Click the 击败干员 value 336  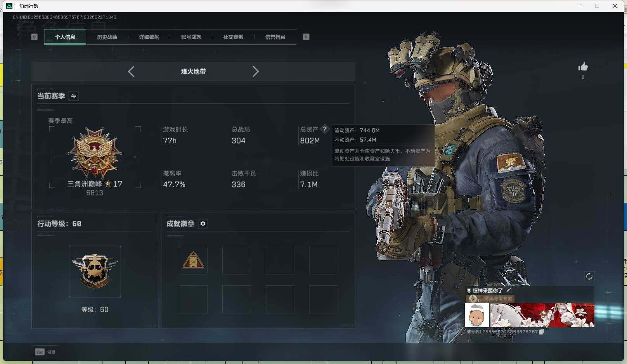[238, 185]
